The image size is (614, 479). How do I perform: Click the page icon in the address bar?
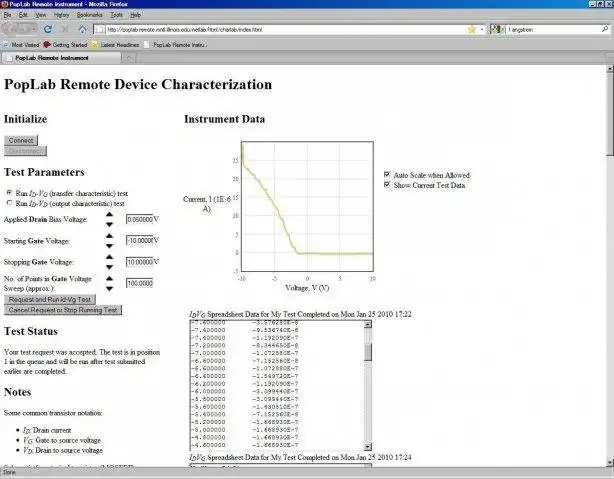pos(99,29)
